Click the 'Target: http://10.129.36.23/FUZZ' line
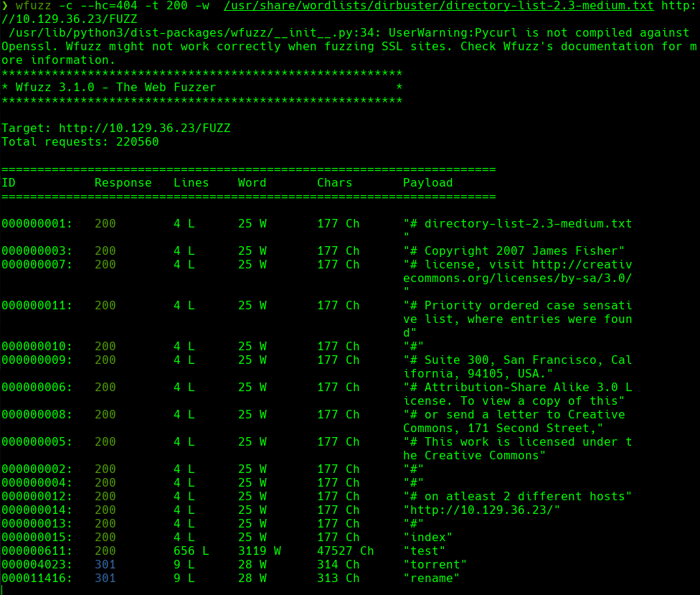The image size is (700, 595). coord(116,128)
